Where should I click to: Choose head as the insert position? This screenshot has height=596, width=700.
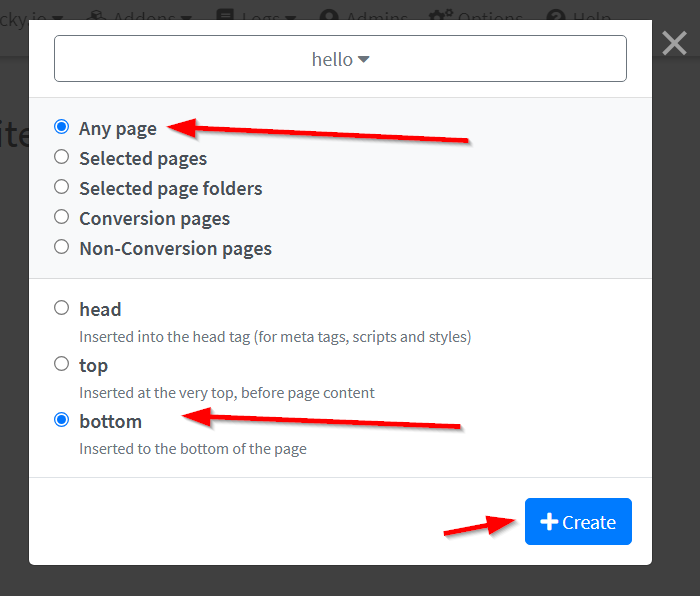point(62,308)
